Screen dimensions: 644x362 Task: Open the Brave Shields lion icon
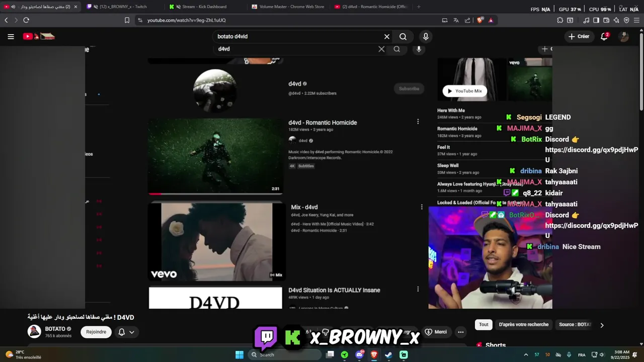480,20
